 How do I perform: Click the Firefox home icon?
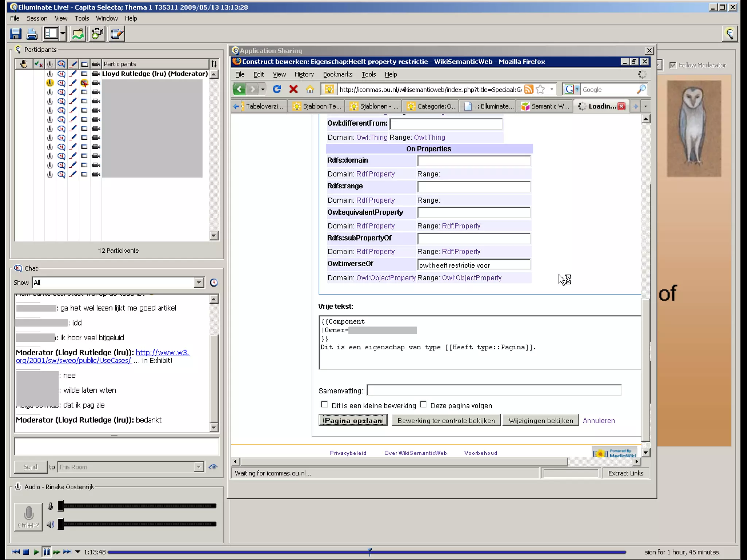coord(310,89)
